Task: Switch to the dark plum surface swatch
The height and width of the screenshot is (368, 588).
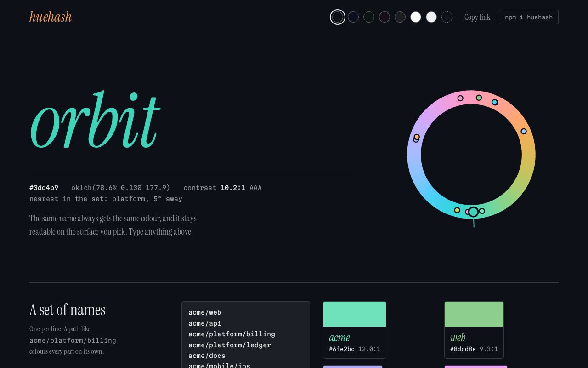Action: tap(384, 17)
